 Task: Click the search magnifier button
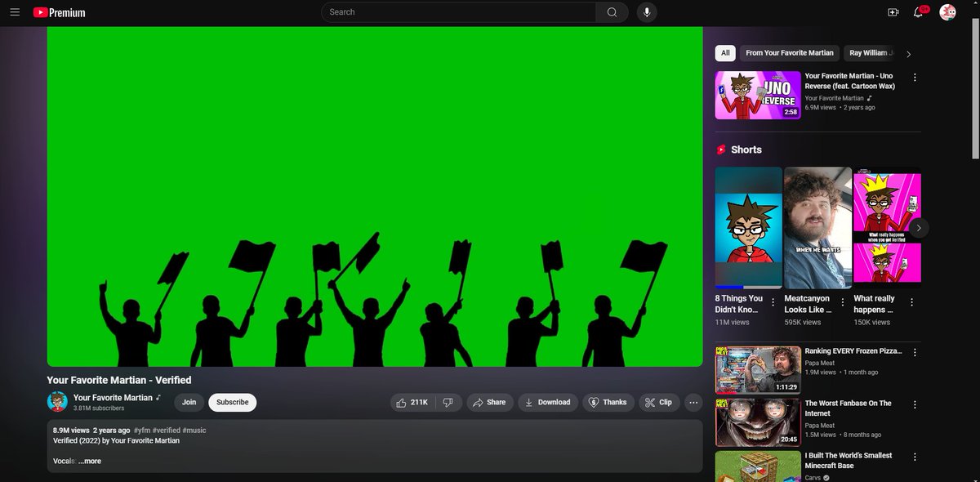point(612,12)
